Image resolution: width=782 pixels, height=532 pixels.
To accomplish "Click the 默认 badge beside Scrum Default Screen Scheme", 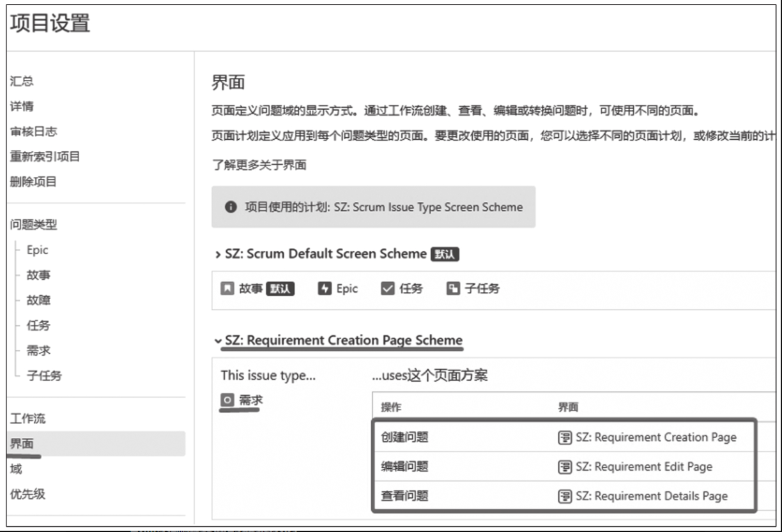I will 445,254.
